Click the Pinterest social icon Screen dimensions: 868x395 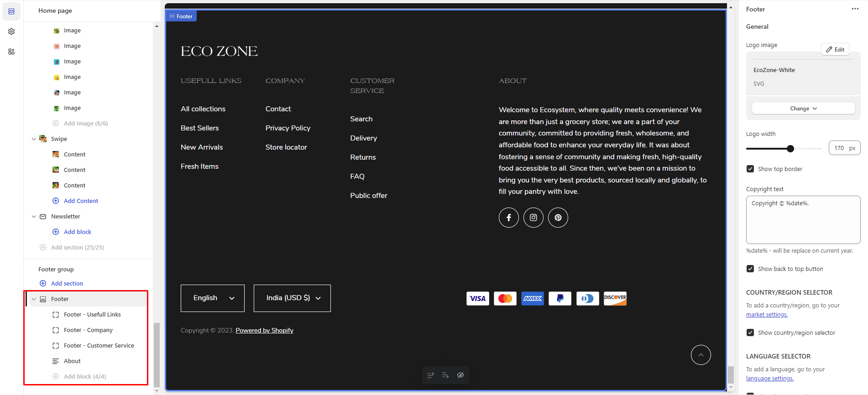[558, 218]
